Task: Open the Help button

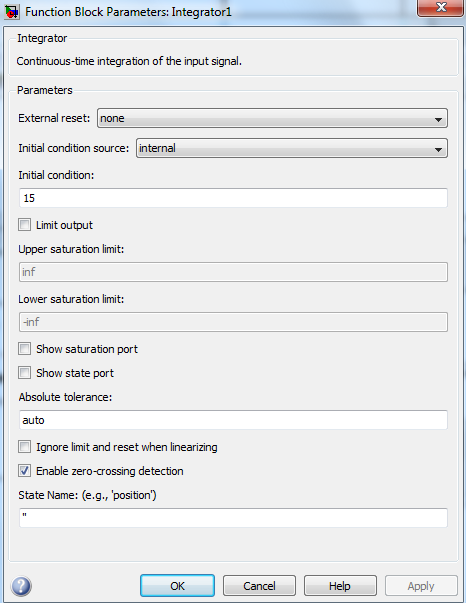Action: tap(340, 586)
